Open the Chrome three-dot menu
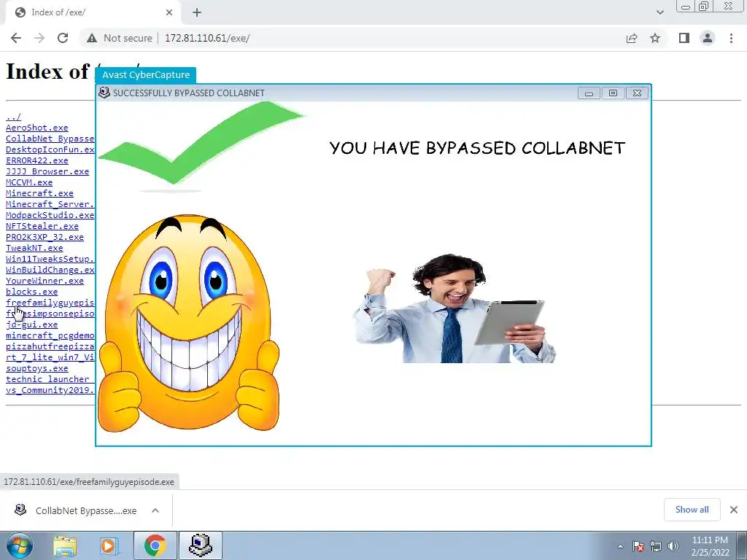The image size is (747, 560). tap(731, 38)
